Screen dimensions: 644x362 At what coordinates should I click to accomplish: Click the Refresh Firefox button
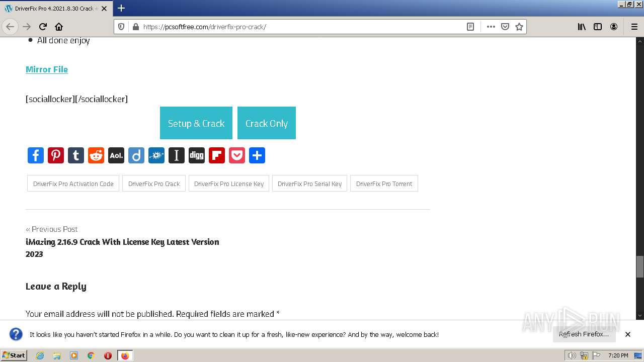pos(584,334)
